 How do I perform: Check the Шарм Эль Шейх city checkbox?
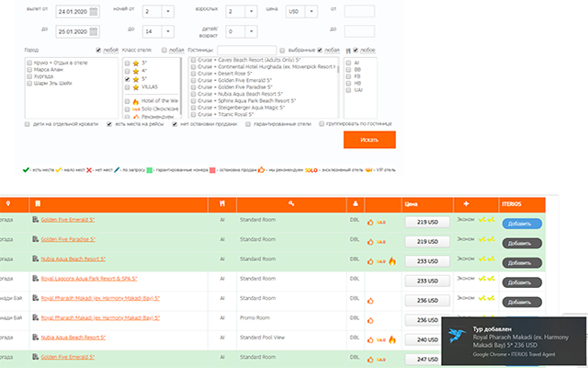(x=29, y=84)
